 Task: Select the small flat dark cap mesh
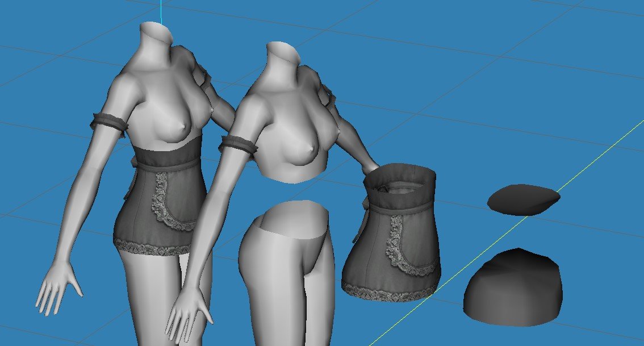pos(523,200)
